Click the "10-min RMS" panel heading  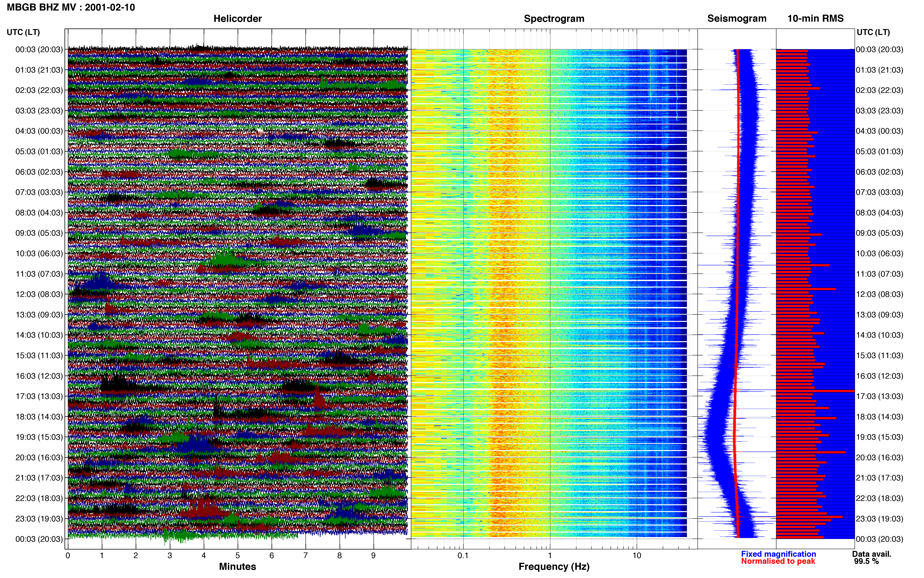[x=816, y=18]
